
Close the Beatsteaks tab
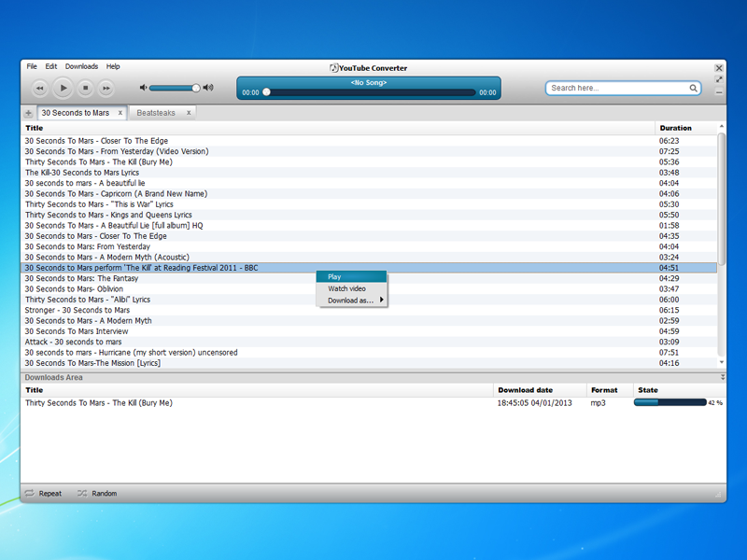click(189, 113)
